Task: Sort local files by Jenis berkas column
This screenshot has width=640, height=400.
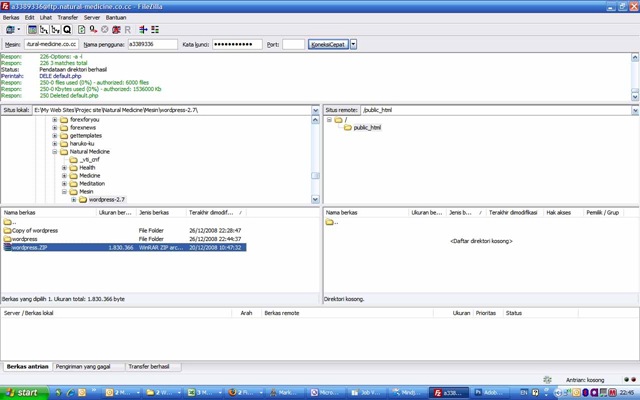Action: click(161, 213)
